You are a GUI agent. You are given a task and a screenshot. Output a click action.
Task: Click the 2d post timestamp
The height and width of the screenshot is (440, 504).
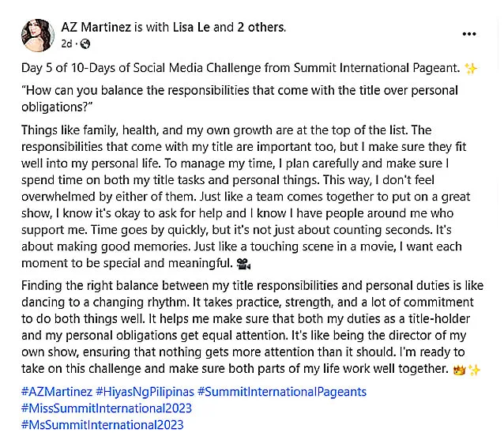[x=66, y=43]
